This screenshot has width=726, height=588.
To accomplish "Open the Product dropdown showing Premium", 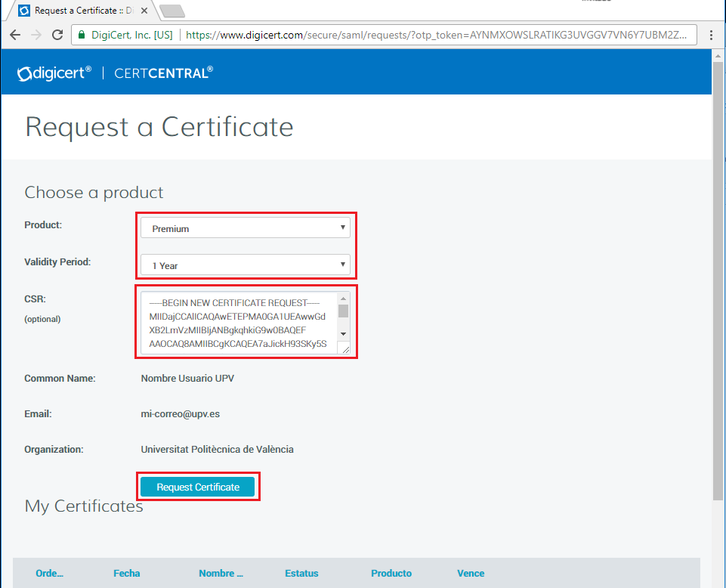I will point(246,228).
